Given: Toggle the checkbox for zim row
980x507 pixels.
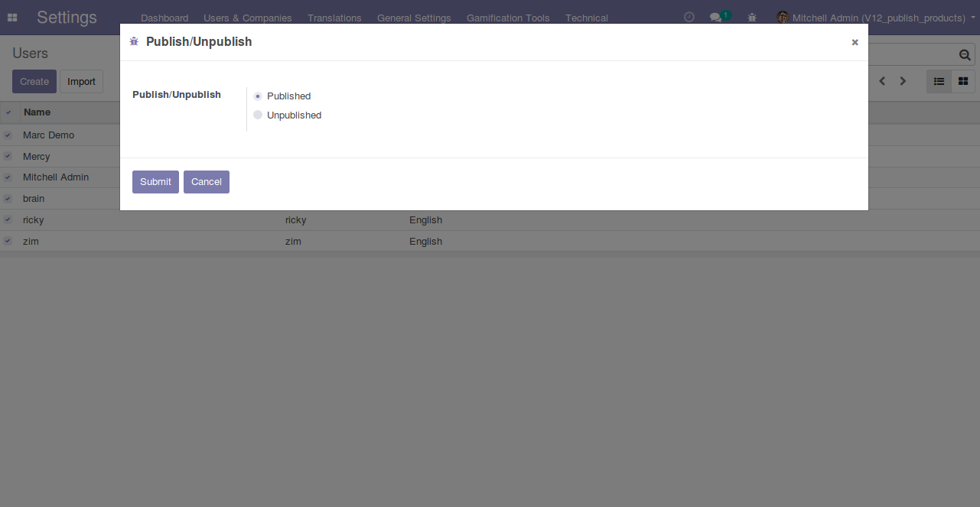Looking at the screenshot, I should click(8, 242).
